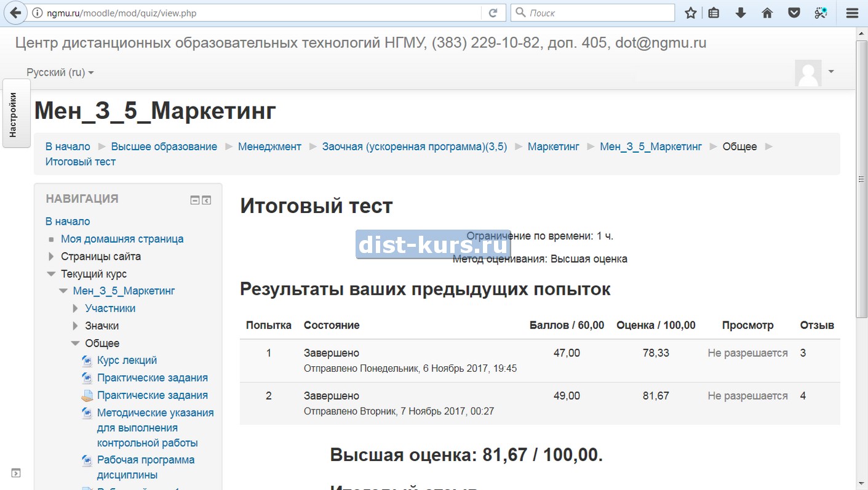The image size is (868, 490).
Task: Go to browser home page icon
Action: coord(767,13)
